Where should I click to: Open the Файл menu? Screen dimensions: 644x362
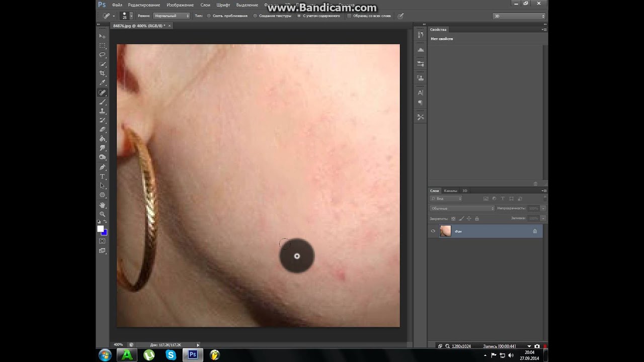(117, 5)
